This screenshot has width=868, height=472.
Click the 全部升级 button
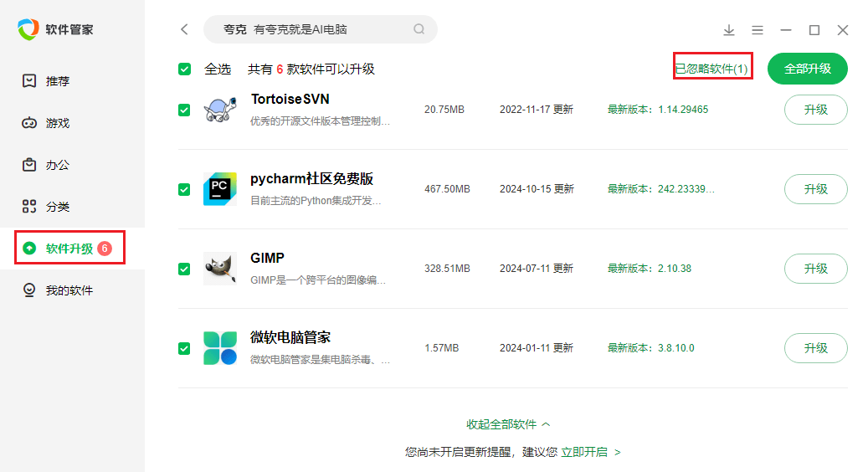(x=808, y=69)
